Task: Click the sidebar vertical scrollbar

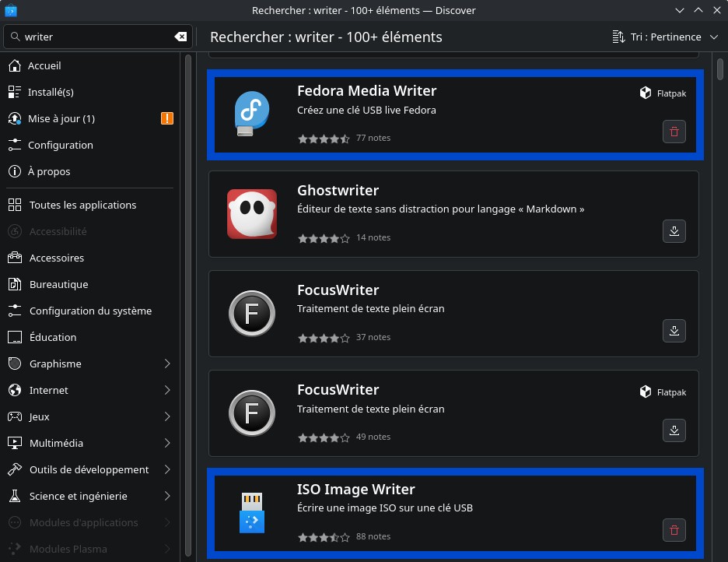Action: tap(187, 304)
